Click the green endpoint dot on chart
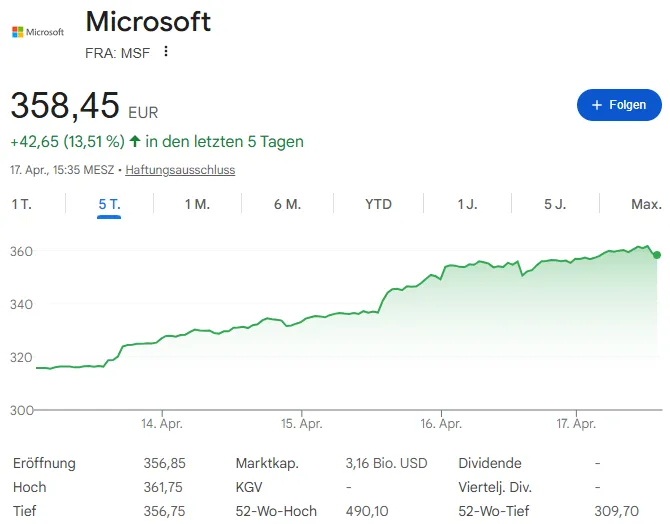Viewport: 670px width, 524px height. pyautogui.click(x=657, y=255)
